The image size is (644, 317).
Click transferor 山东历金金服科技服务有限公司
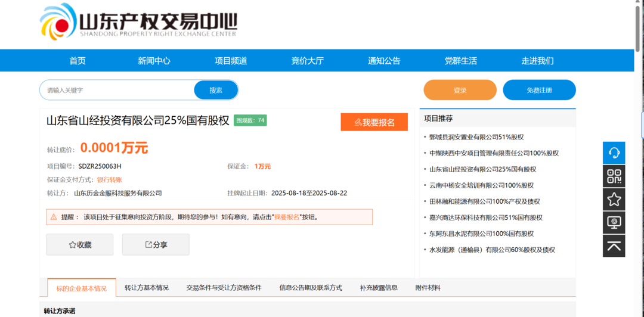click(x=118, y=193)
